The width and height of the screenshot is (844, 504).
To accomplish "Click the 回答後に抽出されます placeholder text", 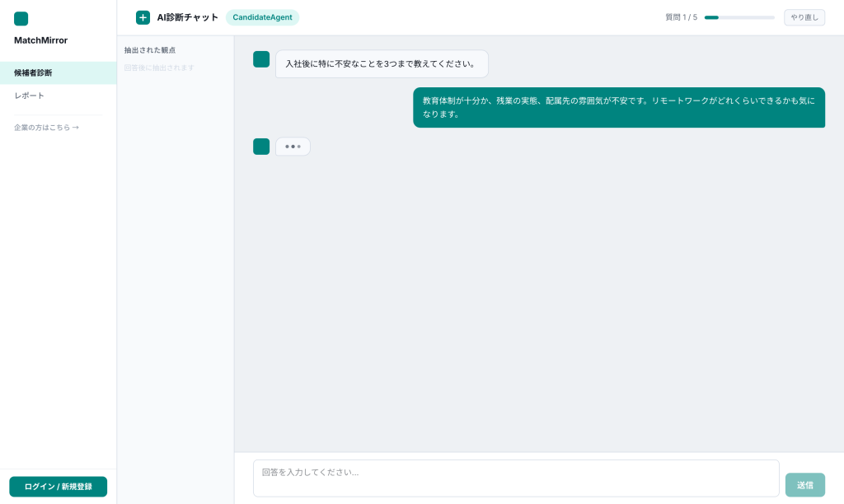I will [159, 68].
